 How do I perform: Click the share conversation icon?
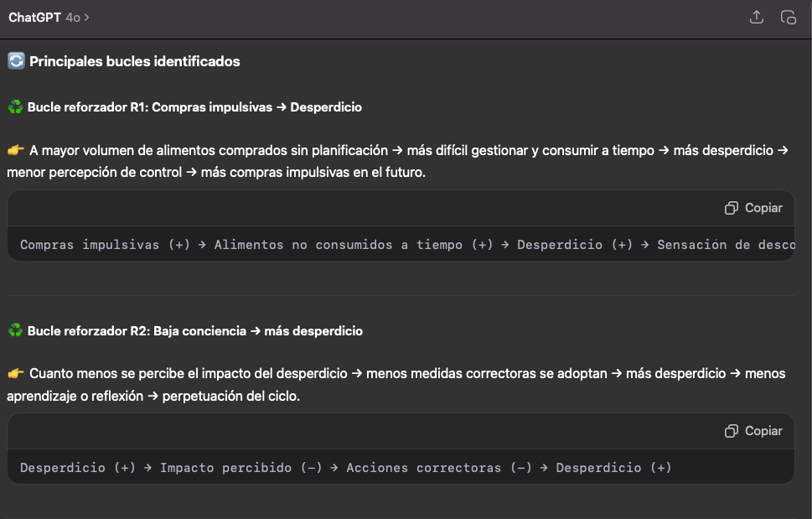[x=757, y=17]
